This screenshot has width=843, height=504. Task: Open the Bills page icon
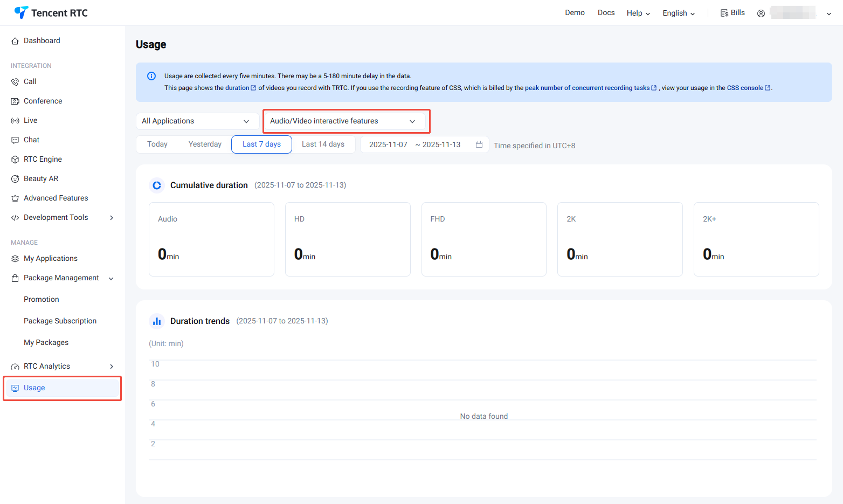pos(724,13)
